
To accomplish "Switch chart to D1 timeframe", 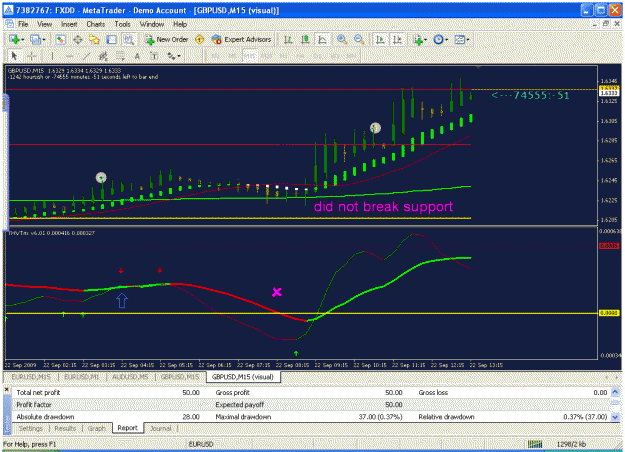I will click(318, 56).
